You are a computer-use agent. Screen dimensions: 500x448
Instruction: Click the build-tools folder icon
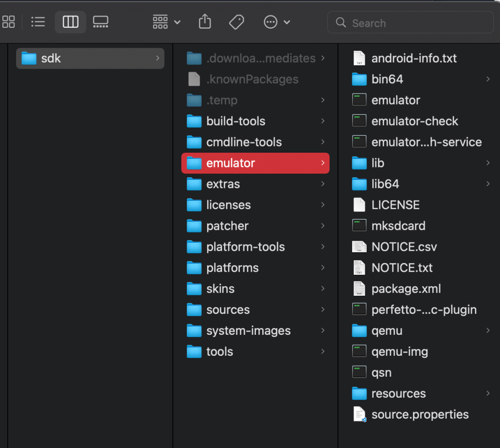coord(194,121)
